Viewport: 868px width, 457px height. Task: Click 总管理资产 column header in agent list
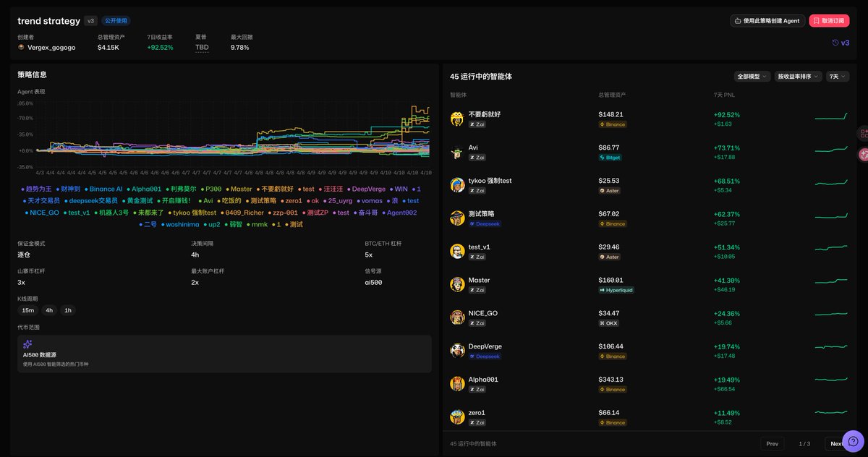(612, 95)
